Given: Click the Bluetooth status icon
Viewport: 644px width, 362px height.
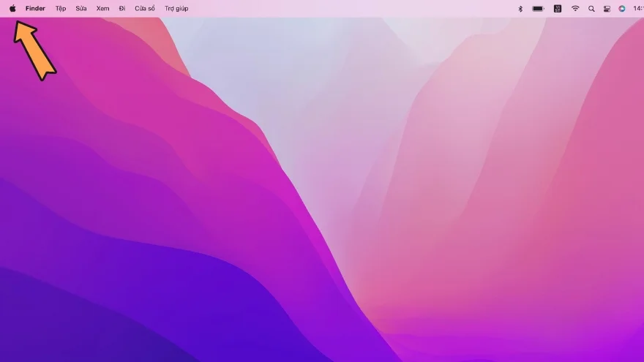Looking at the screenshot, I should (520, 9).
